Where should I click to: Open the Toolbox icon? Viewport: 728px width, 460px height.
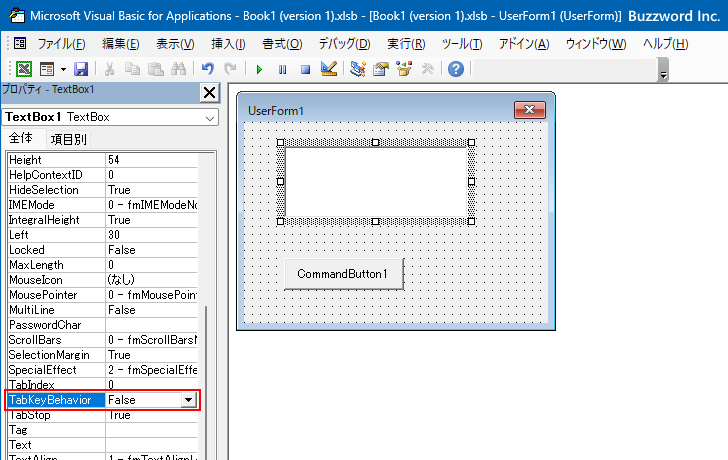point(427,69)
